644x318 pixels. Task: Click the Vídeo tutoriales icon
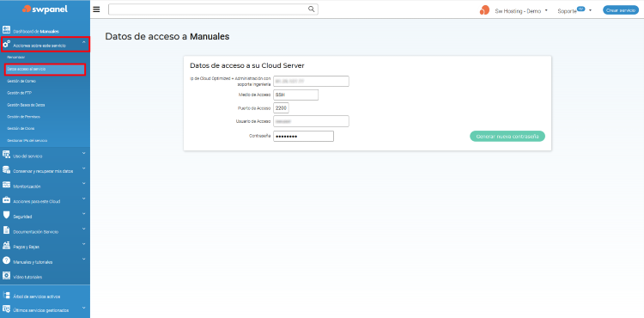point(6,275)
